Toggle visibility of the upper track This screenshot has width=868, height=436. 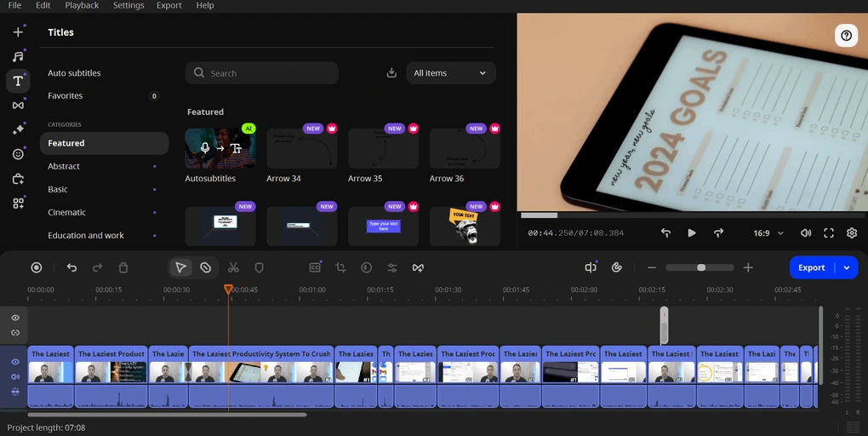15,318
